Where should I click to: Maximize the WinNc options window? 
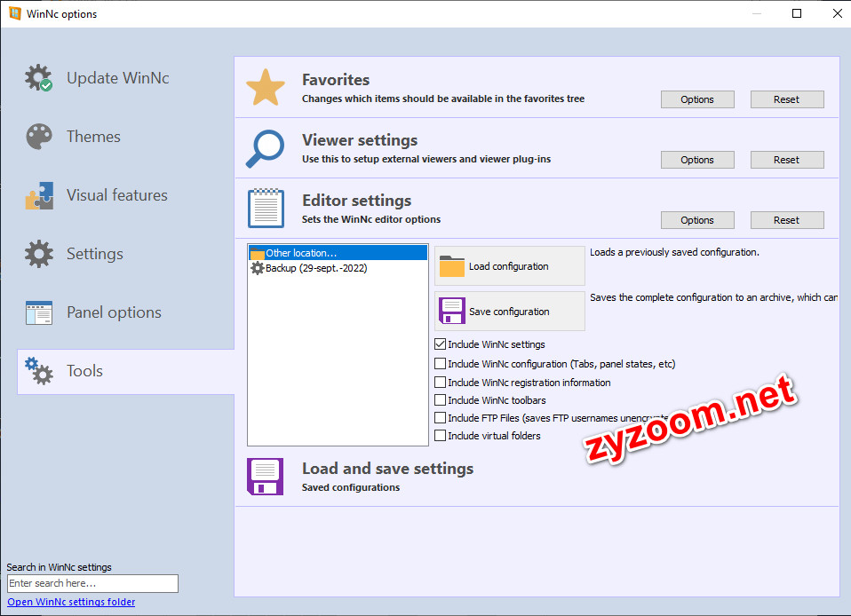[797, 13]
